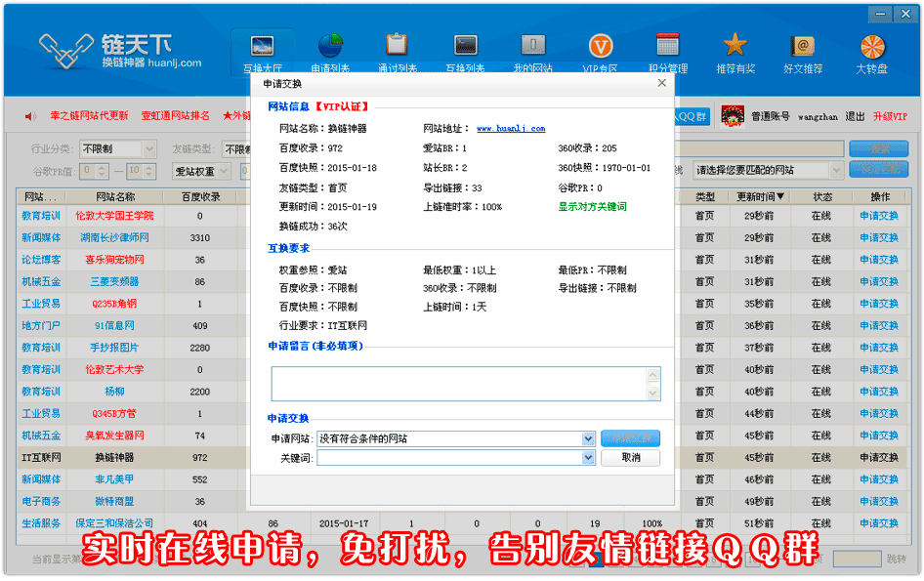The height and width of the screenshot is (581, 924).
Task: Click the first 谷歌PR值 stepper showing 0
Action: [x=95, y=172]
